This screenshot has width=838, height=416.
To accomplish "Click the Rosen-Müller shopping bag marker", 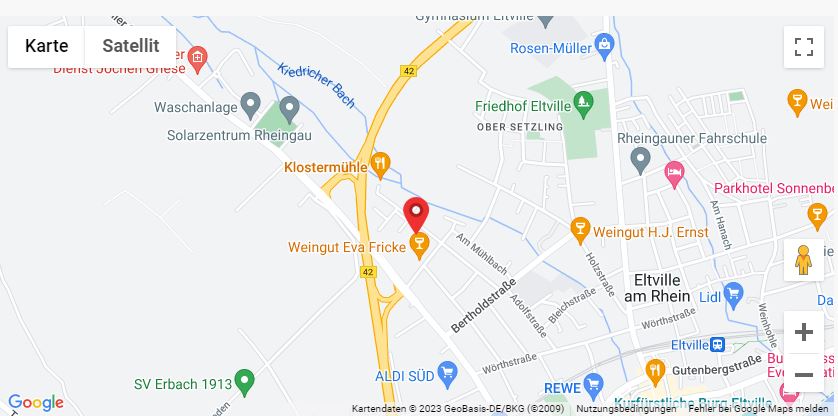I will tap(604, 47).
